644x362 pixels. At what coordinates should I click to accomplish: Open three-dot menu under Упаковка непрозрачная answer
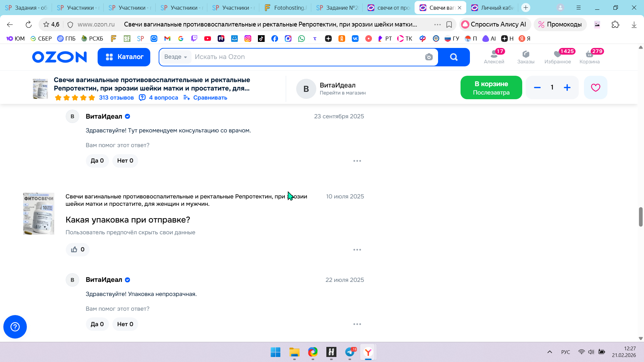[x=357, y=324]
